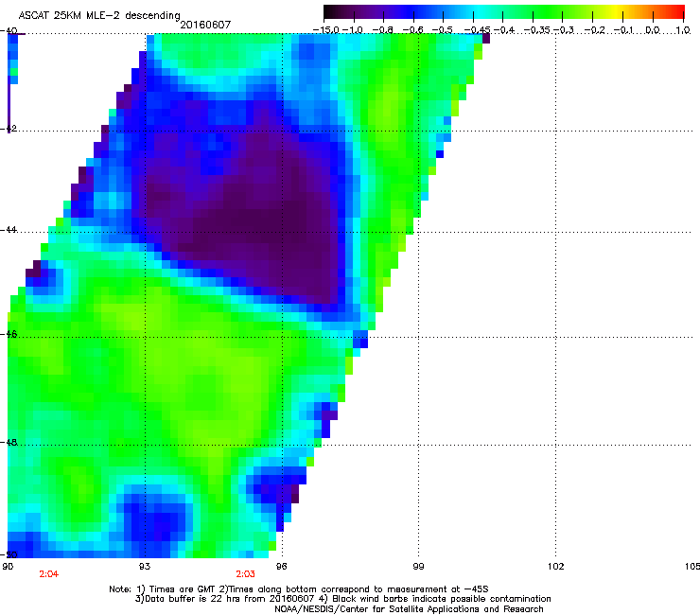700x615 pixels.
Task: Click the 99 longitude axis label
Action: point(418,567)
